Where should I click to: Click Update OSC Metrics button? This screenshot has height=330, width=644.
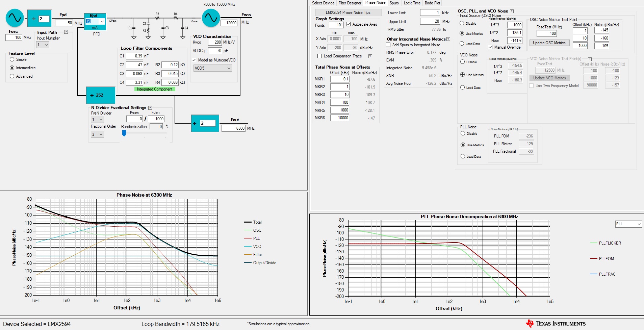(549, 43)
